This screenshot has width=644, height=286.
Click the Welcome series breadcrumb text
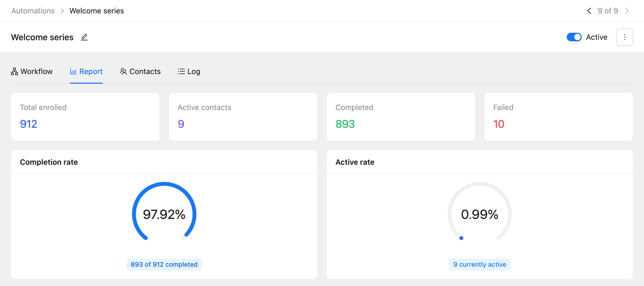point(97,11)
